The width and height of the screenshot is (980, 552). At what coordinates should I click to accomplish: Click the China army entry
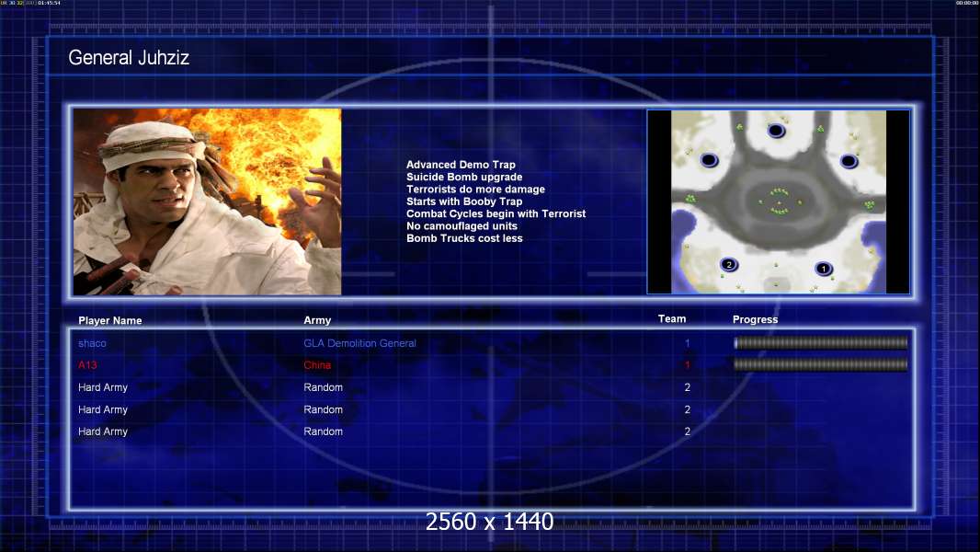[317, 365]
